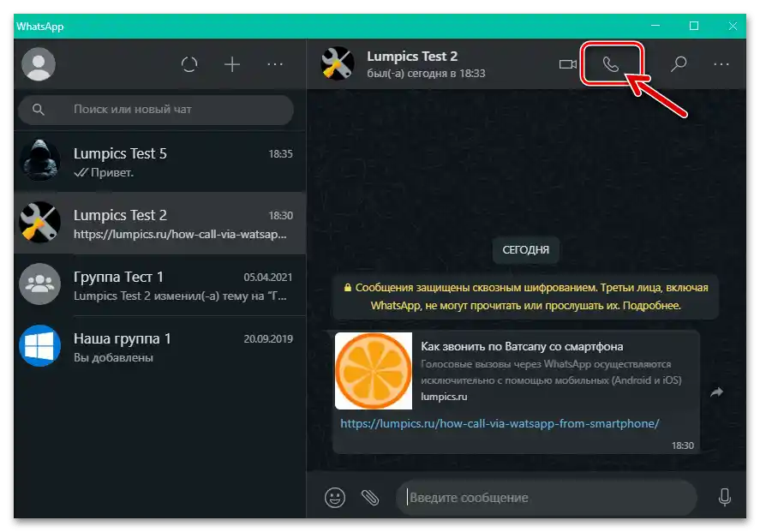Close the WhatsApp window
Viewport: 760px width, 532px height.
733,26
